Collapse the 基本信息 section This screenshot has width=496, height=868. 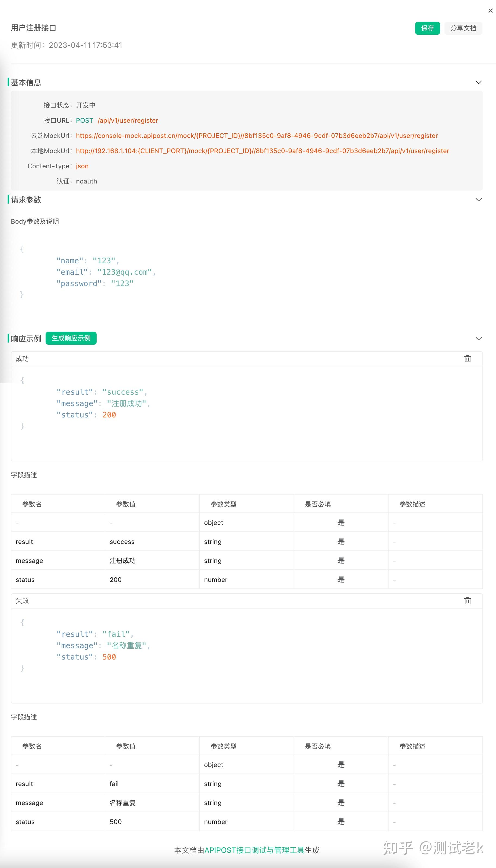coord(478,82)
